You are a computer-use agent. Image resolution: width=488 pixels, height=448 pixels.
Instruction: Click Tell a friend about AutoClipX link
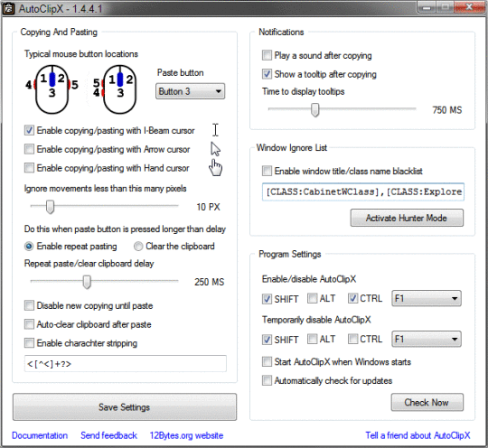[x=418, y=435]
